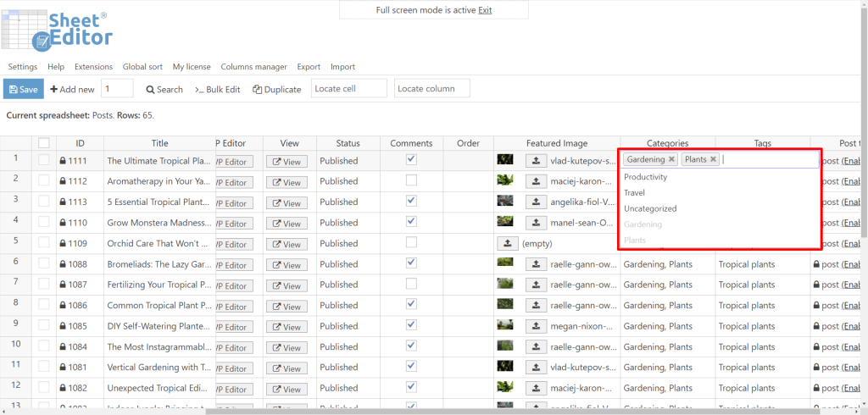The height and width of the screenshot is (415, 868).
Task: Open the featured image thumbnail in row 2
Action: click(x=505, y=180)
